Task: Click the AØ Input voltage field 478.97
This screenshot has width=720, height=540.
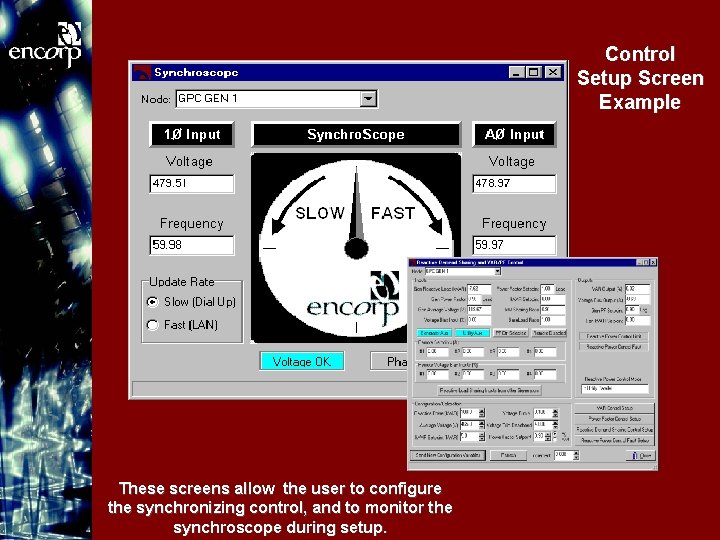Action: coord(514,183)
